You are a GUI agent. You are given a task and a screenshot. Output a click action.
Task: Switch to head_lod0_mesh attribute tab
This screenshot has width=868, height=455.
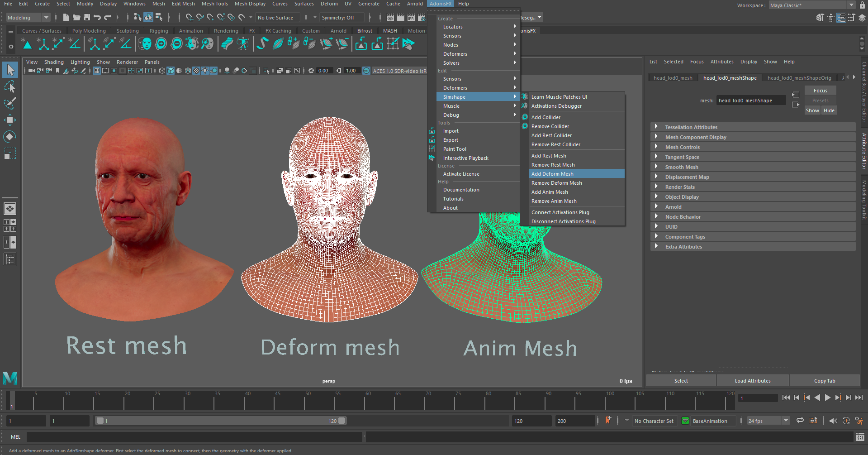pyautogui.click(x=673, y=78)
